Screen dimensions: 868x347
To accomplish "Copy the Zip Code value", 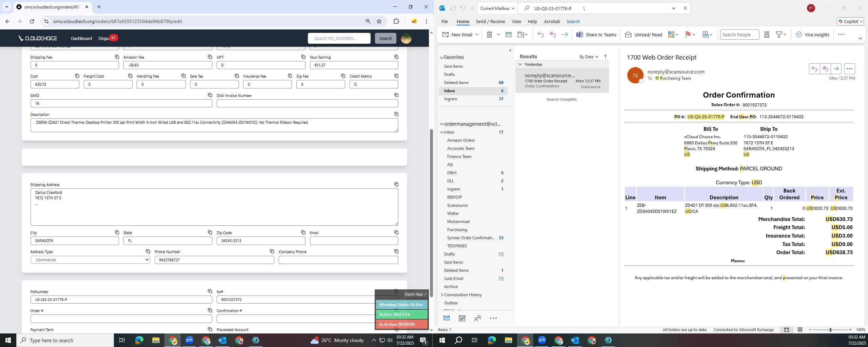I will coord(303,232).
